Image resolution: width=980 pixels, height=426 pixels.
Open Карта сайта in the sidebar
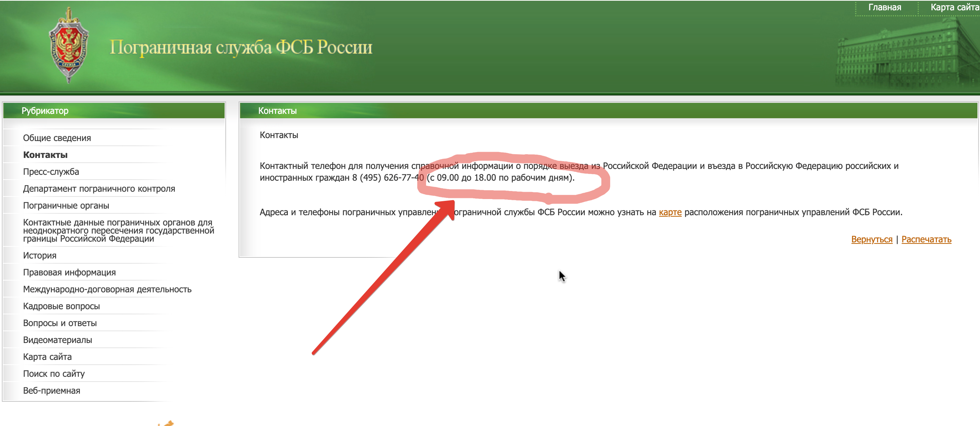[x=47, y=357]
